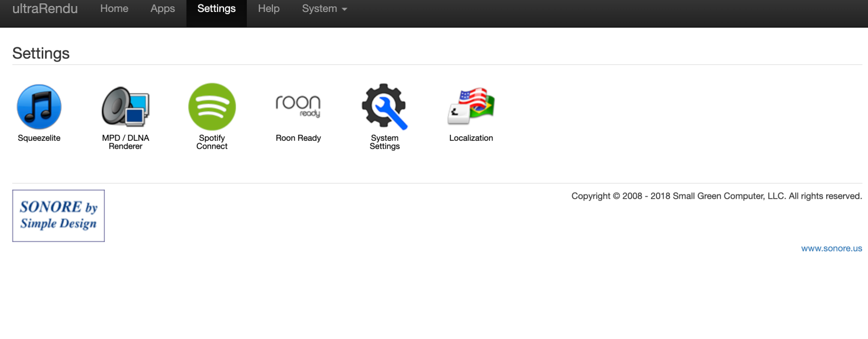Select the Settings tab in navbar
This screenshot has height=339, width=868.
click(216, 9)
